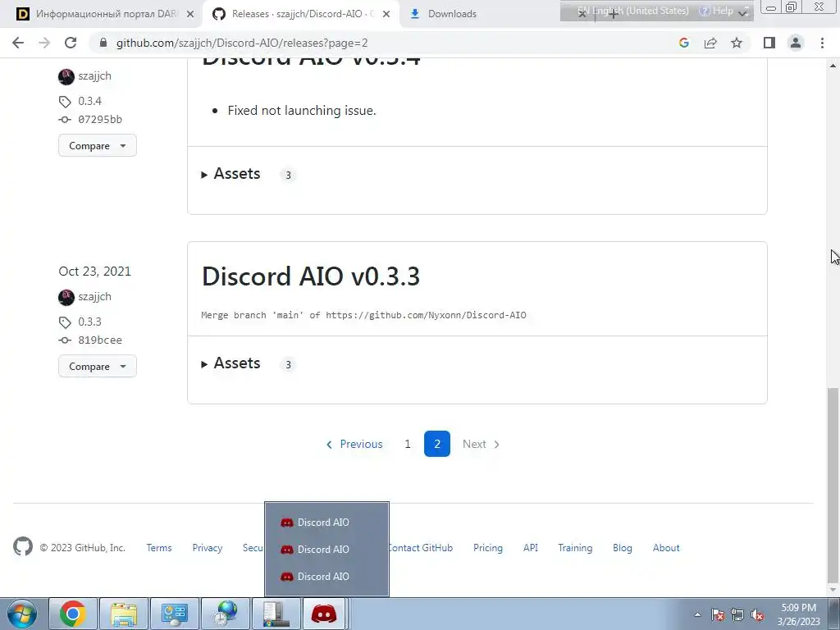Click the control panel taskbar icon
Image resolution: width=840 pixels, height=630 pixels.
click(x=175, y=614)
